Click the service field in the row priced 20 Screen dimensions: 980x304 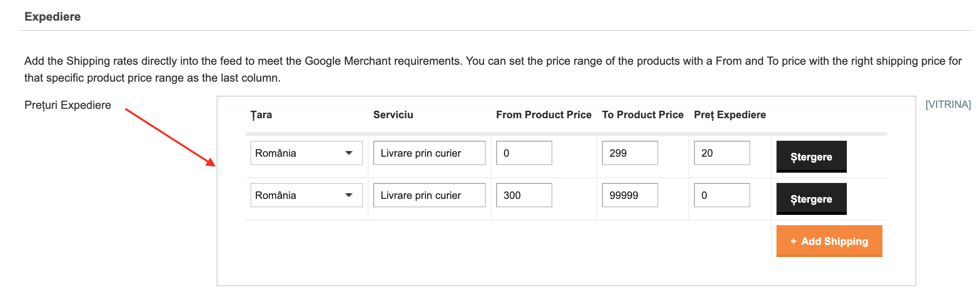[429, 153]
